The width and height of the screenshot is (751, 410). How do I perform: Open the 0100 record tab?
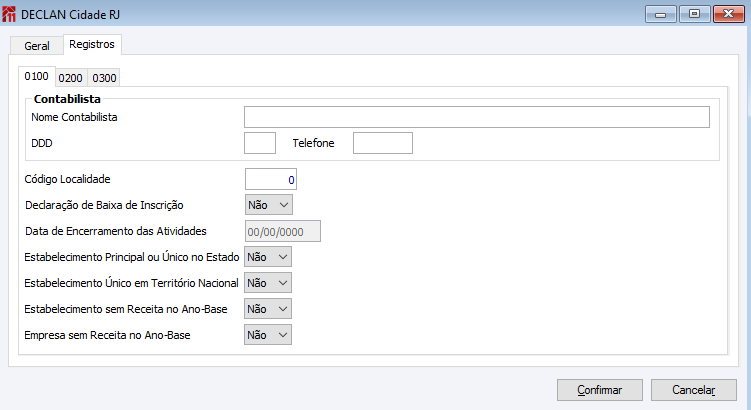[x=36, y=77]
